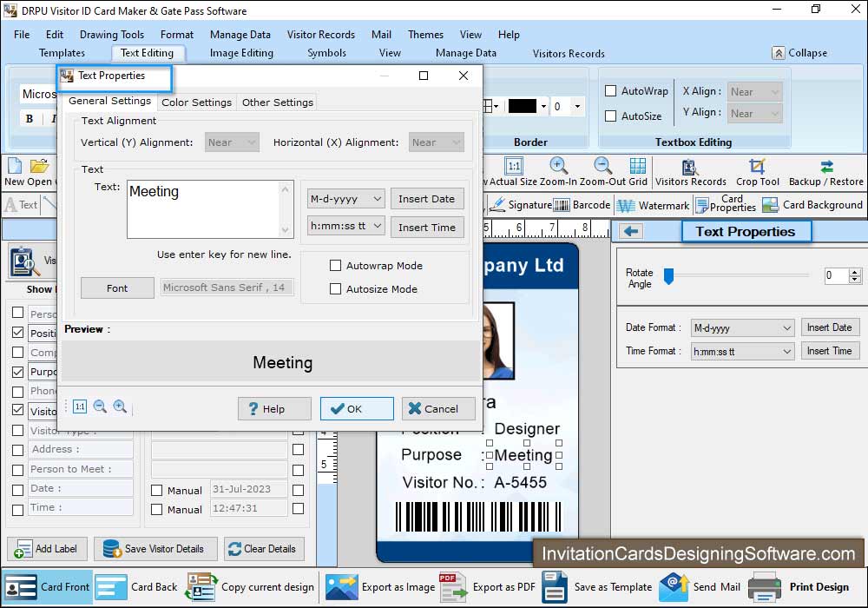This screenshot has height=608, width=868.
Task: Select the Crop Tool icon
Action: 757,166
